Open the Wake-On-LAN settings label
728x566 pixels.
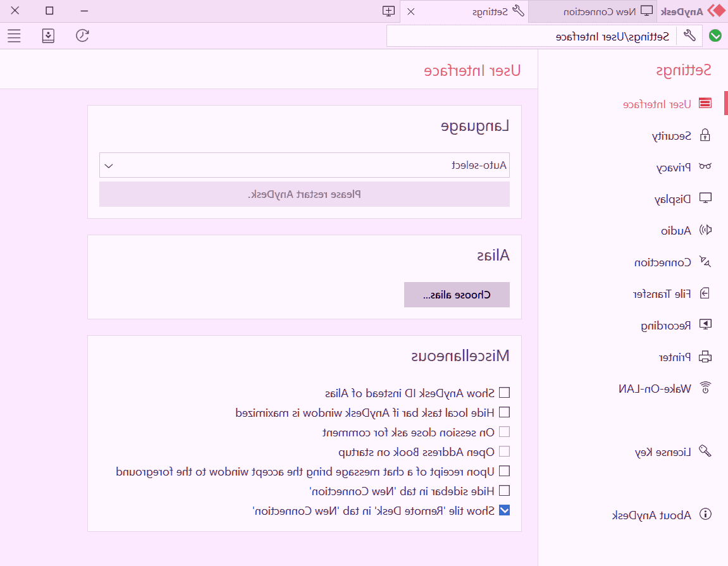click(x=655, y=389)
